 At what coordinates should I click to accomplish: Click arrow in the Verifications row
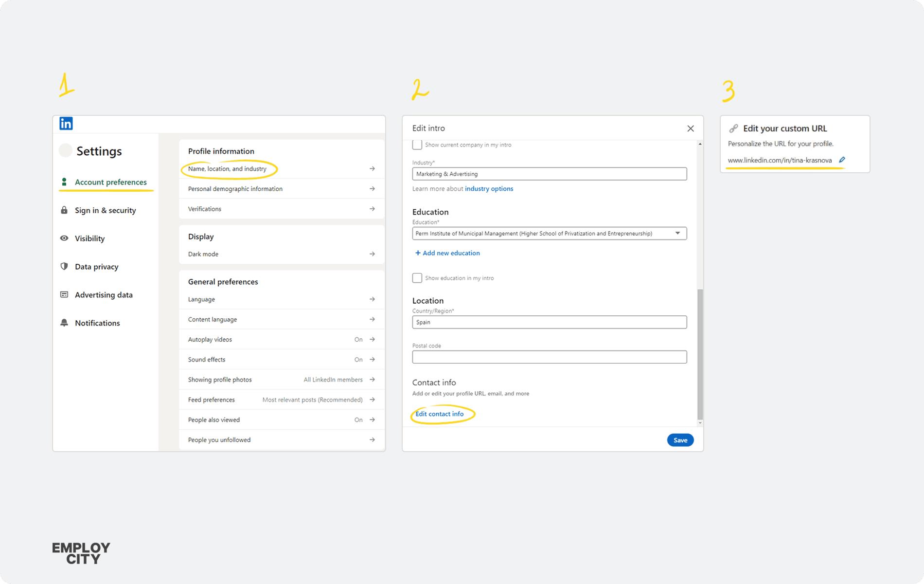pyautogui.click(x=372, y=209)
